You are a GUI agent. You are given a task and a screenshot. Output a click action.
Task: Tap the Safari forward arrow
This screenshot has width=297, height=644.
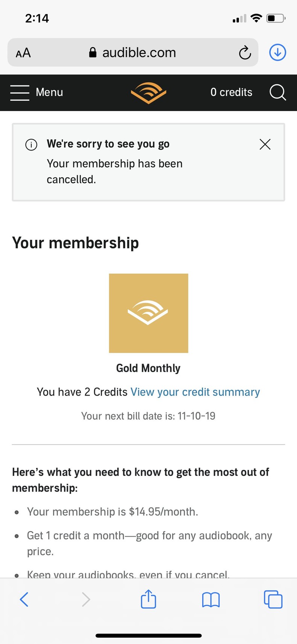tap(86, 599)
